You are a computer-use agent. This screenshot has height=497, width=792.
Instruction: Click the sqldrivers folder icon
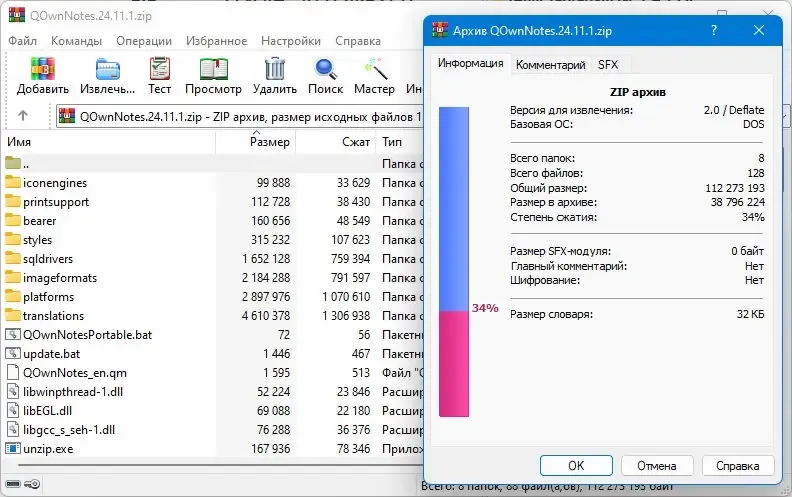[13, 259]
